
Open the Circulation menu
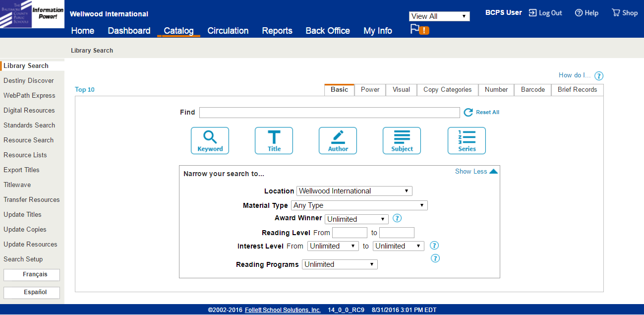[x=228, y=31]
